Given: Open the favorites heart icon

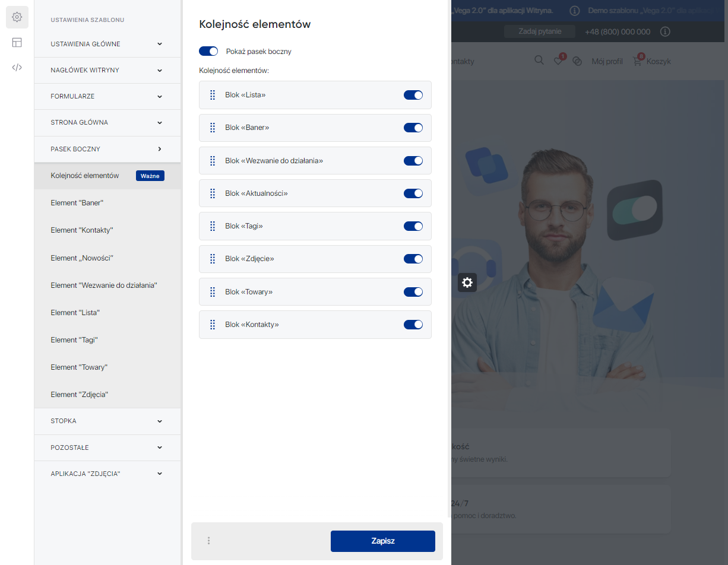Looking at the screenshot, I should click(558, 61).
